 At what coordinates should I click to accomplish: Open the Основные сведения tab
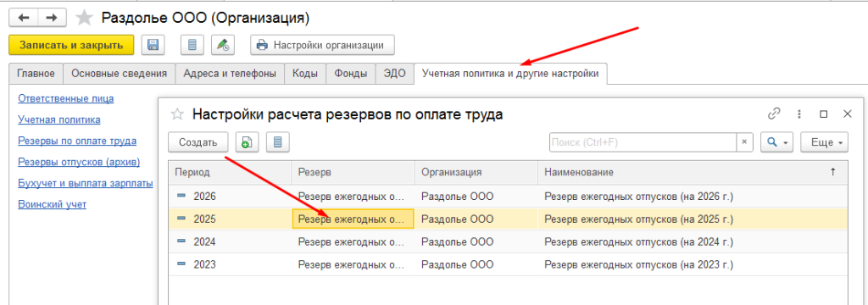[119, 74]
